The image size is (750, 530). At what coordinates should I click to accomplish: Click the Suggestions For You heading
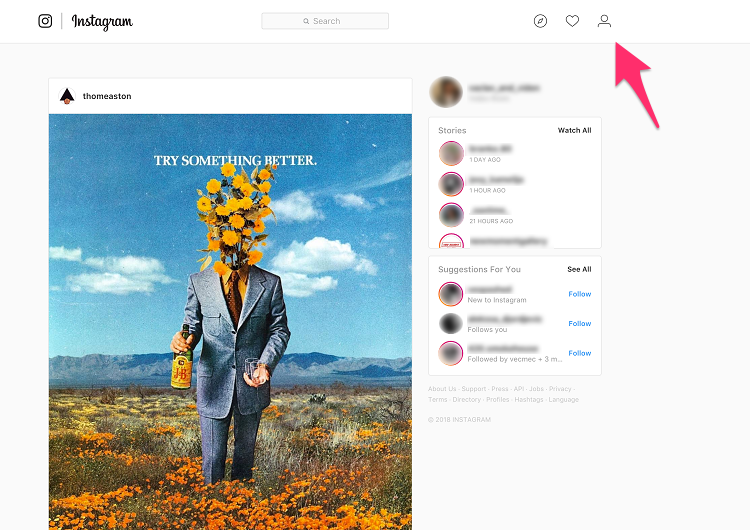[x=479, y=269]
